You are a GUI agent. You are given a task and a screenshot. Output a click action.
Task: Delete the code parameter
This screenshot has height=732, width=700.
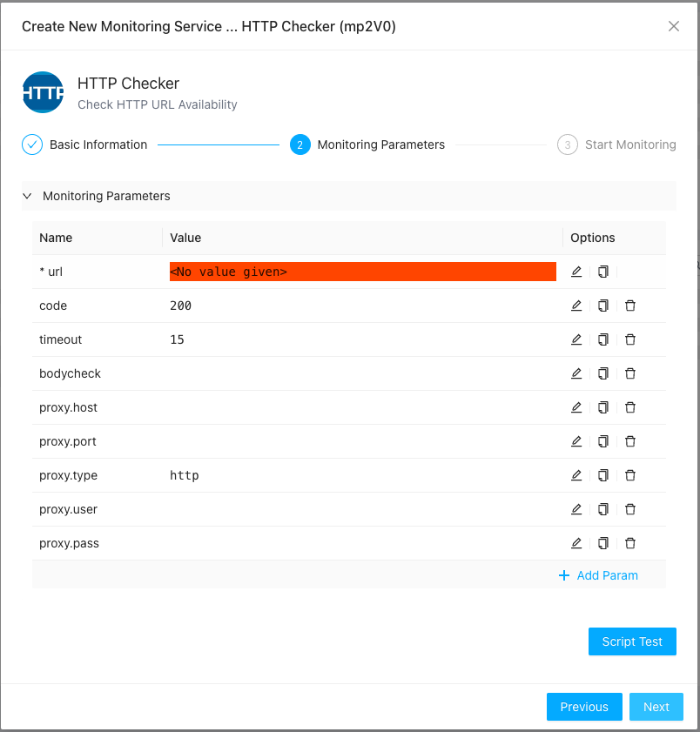coord(630,306)
